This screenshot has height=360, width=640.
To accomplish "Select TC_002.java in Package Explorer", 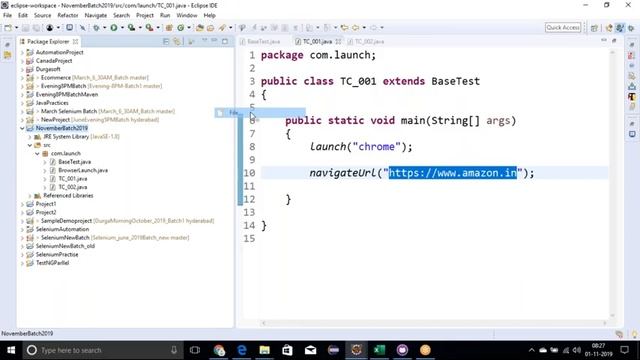I will [73, 187].
